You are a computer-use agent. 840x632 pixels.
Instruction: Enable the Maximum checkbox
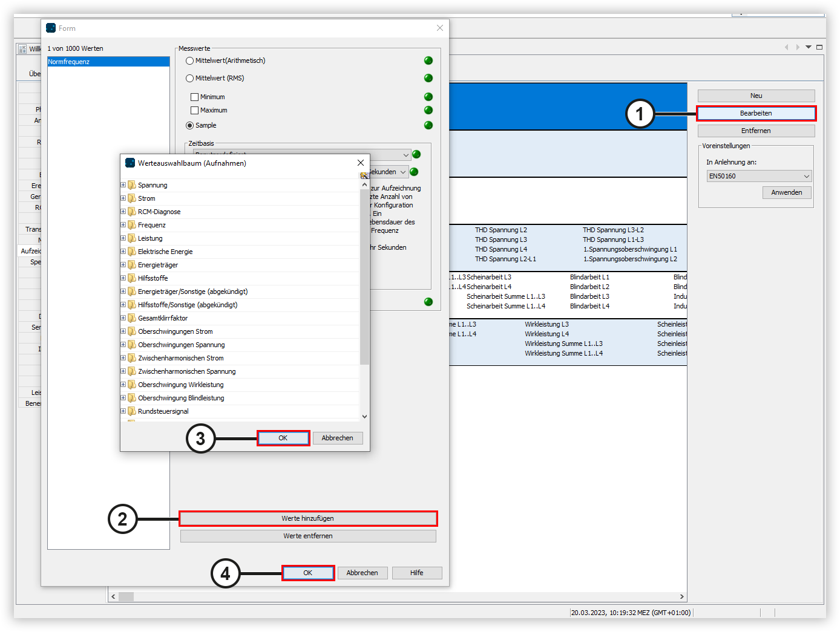(x=194, y=110)
